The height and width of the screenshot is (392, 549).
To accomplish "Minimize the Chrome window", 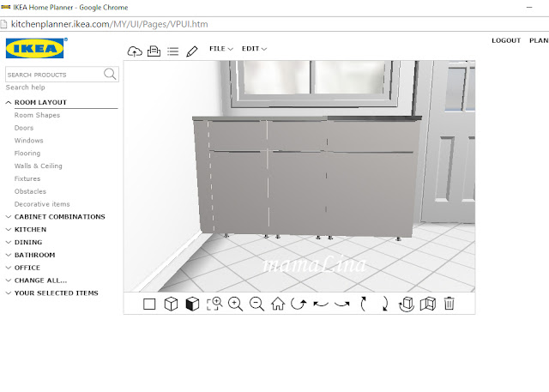I will pyautogui.click(x=529, y=8).
